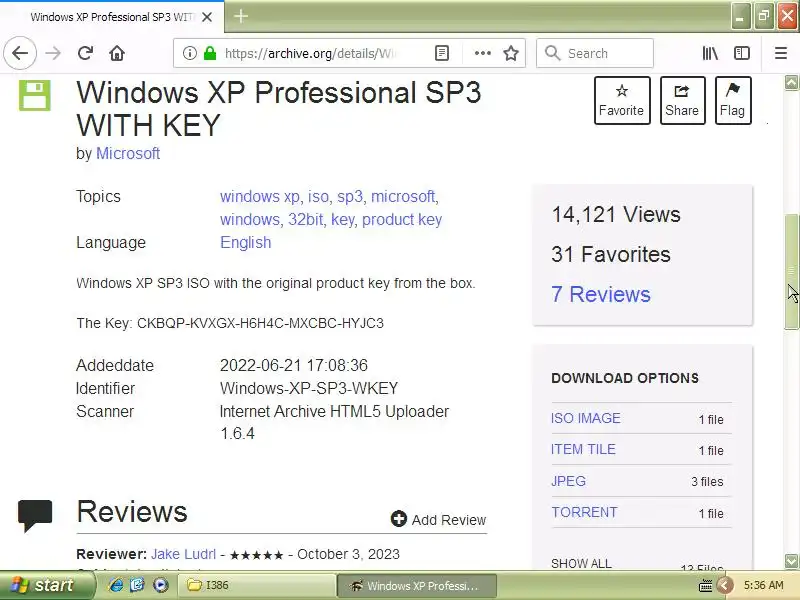Open the '32bit' topic link
Viewport: 800px width, 600px height.
(x=306, y=220)
